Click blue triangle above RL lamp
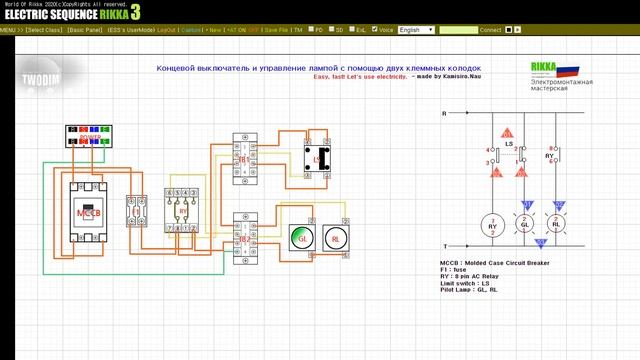This screenshot has height=360, width=640. click(x=559, y=205)
